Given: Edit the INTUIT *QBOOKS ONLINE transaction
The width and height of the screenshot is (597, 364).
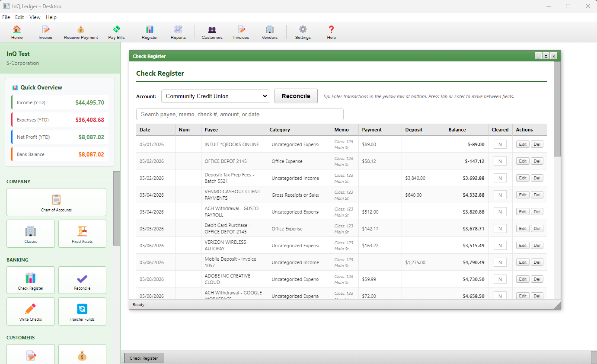Looking at the screenshot, I should click(523, 144).
